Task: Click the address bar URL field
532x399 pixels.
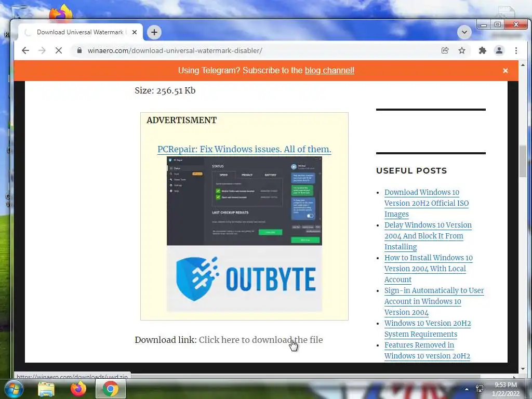Action: click(255, 50)
